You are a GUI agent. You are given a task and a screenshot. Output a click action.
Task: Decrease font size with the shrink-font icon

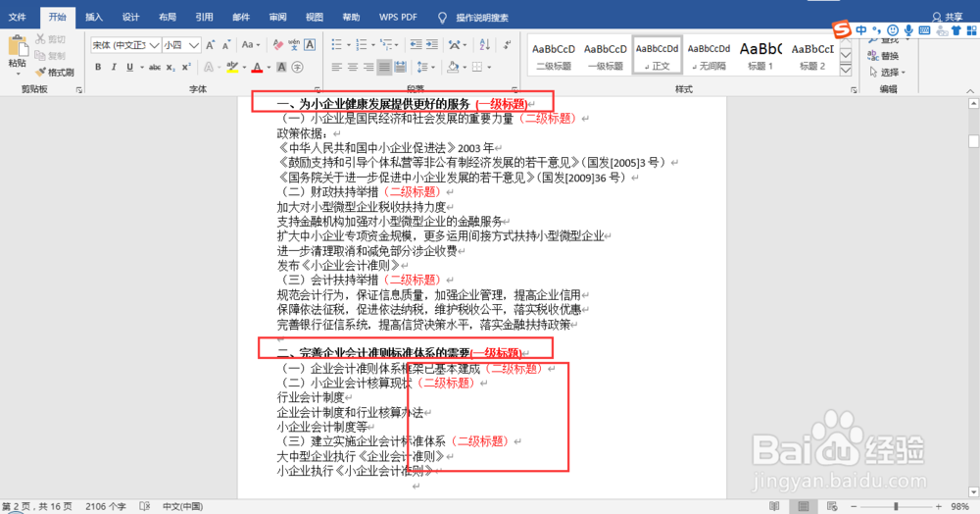click(227, 45)
